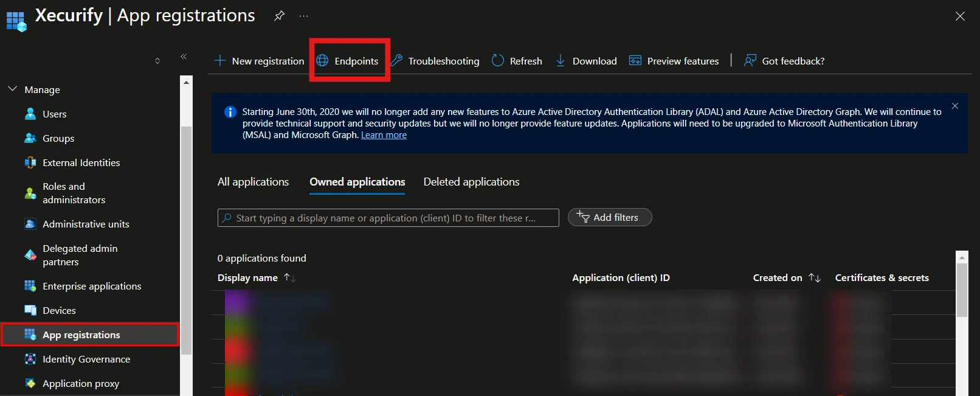Viewport: 980px width, 396px height.
Task: Click Download text in toolbar
Action: (595, 61)
